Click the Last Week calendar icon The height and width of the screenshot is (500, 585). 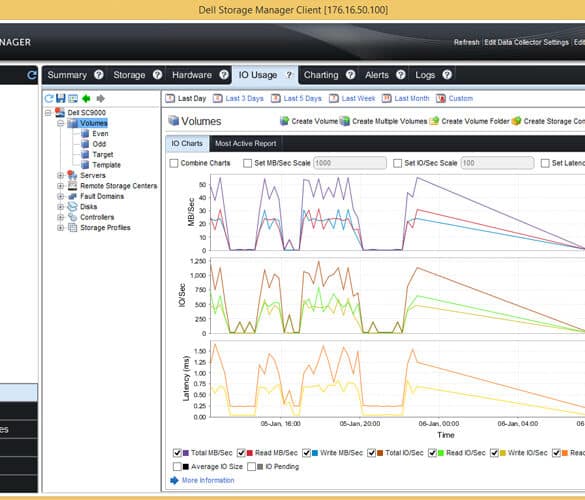pos(334,99)
